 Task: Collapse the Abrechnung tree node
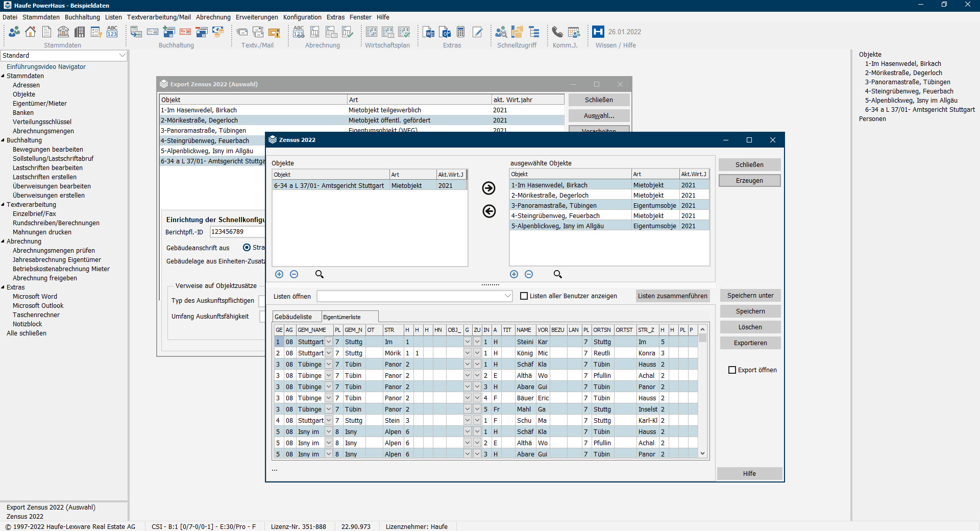pyautogui.click(x=3, y=242)
